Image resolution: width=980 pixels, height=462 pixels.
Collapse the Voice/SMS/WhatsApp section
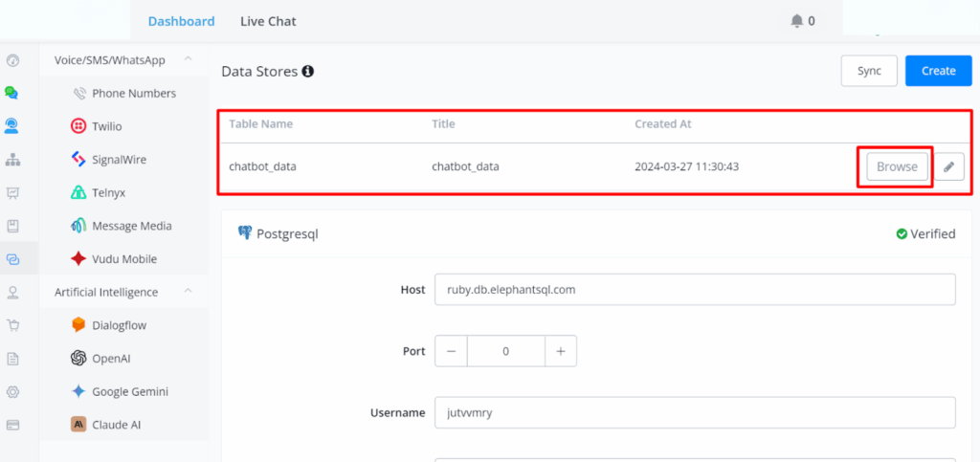coord(189,60)
